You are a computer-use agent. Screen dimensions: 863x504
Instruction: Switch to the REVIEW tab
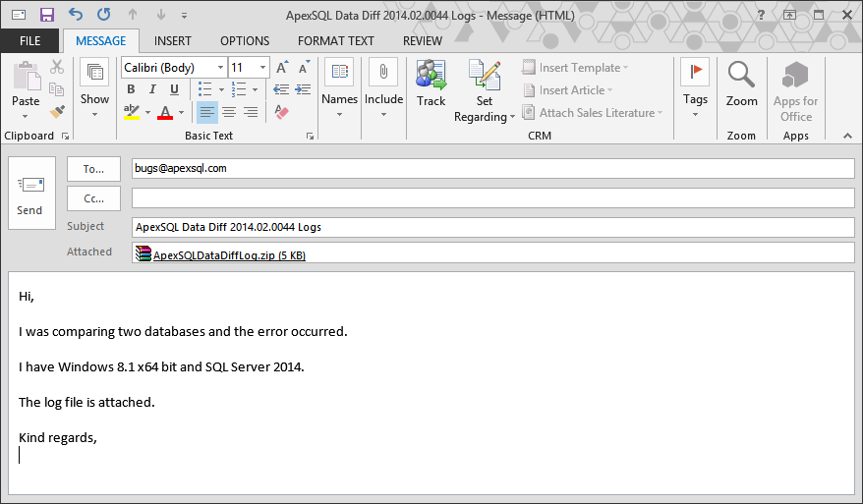pos(423,41)
